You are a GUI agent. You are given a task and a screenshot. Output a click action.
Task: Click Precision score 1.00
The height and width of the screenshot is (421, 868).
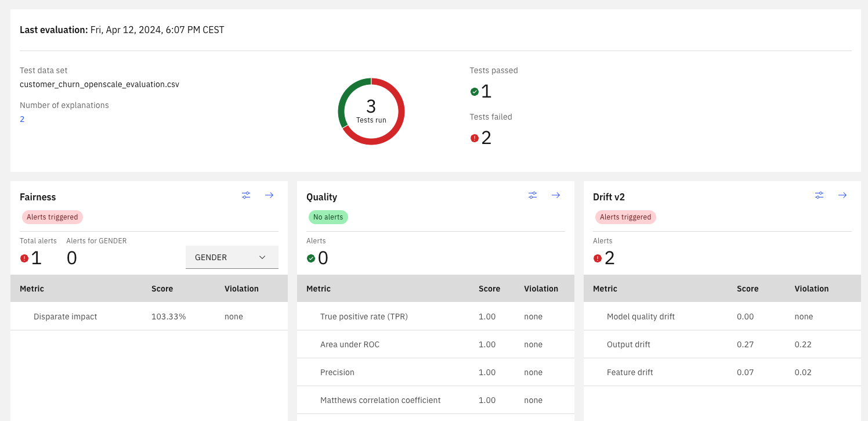pyautogui.click(x=487, y=372)
